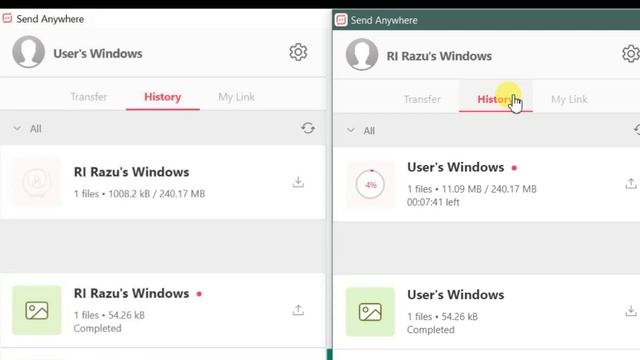Click '1 files • 54.26 kB' text in right window
The image size is (640, 360).
click(x=442, y=317)
